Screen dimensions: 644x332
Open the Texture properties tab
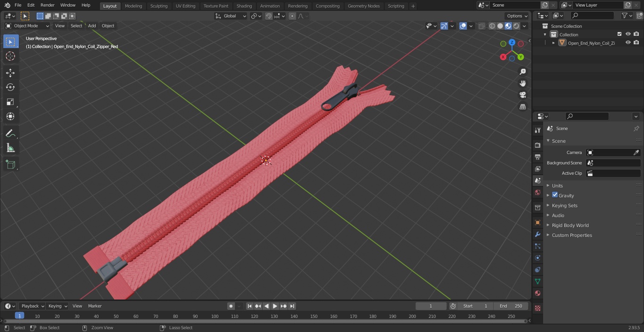pyautogui.click(x=537, y=308)
